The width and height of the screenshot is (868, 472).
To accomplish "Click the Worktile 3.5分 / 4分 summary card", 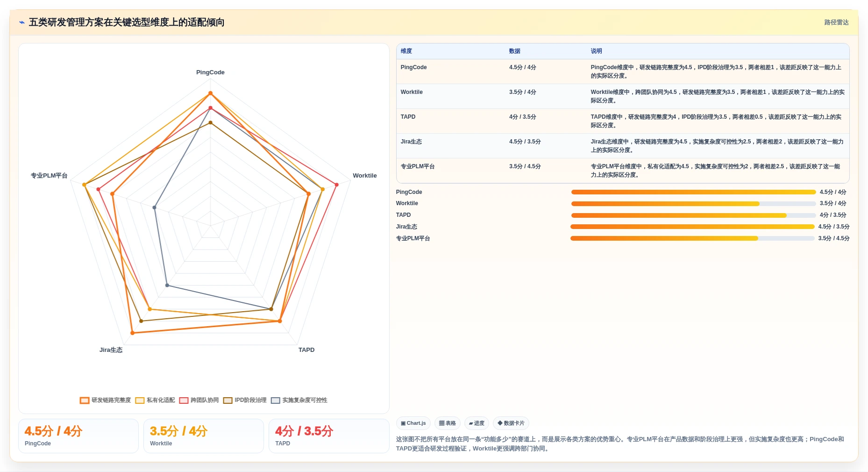I will 204,436.
